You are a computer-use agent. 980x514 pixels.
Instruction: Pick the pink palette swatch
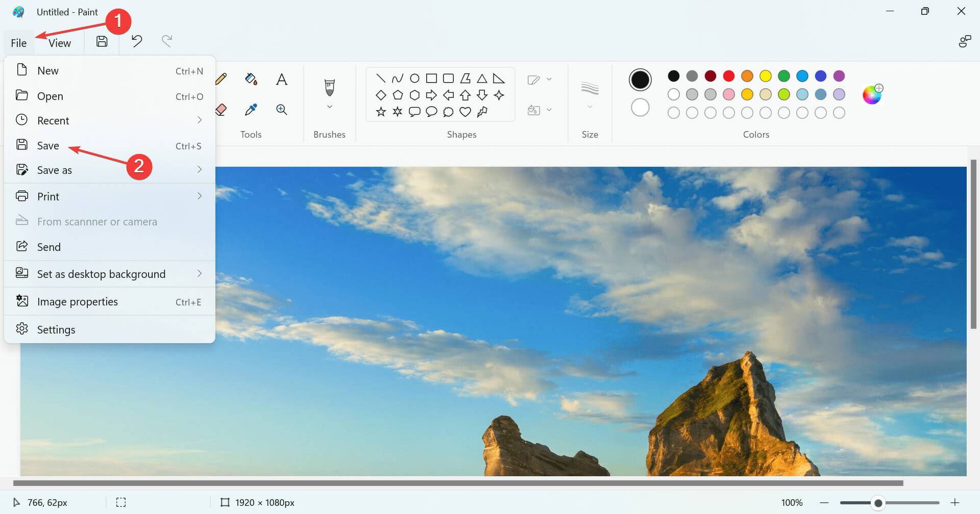click(x=729, y=94)
